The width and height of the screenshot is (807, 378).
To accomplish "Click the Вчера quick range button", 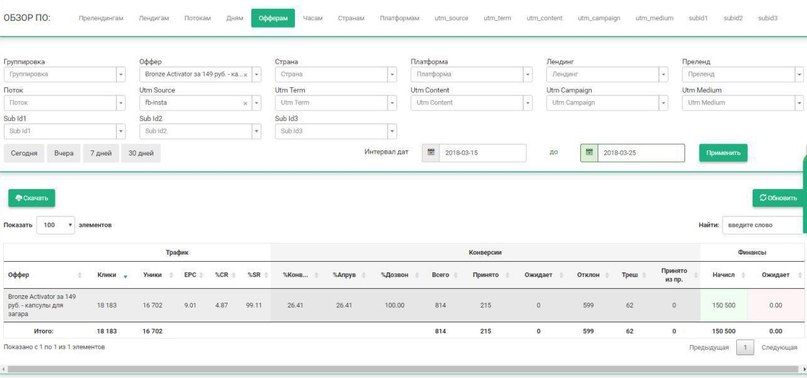I will (64, 153).
